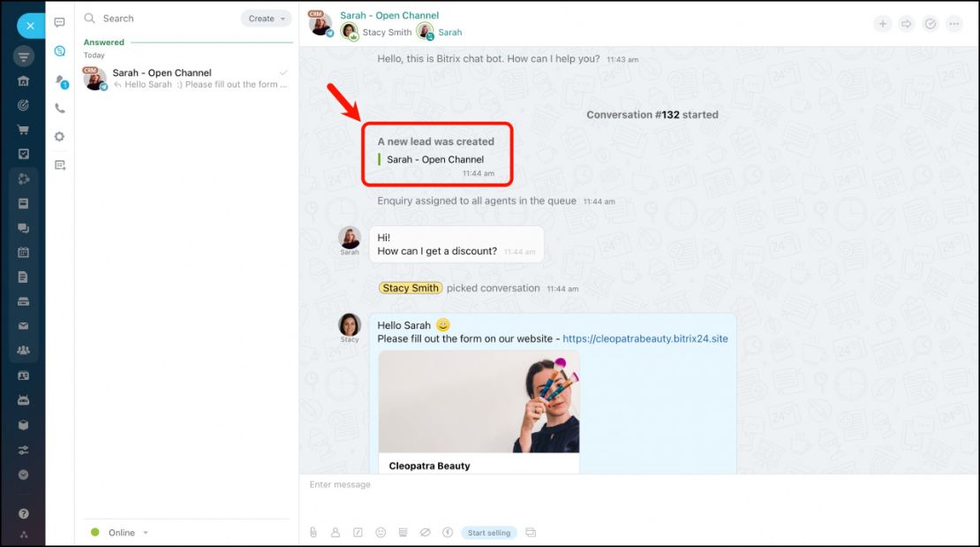The height and width of the screenshot is (547, 980).
Task: Click the Sarah - Open Channel header title
Action: 389,16
